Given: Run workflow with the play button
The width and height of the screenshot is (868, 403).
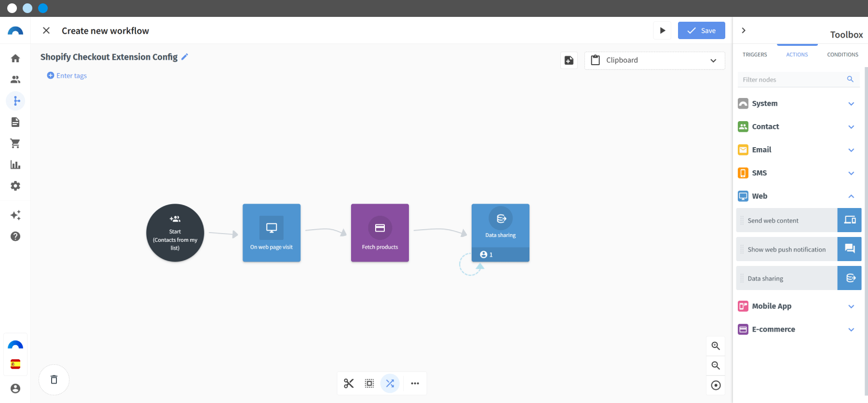Looking at the screenshot, I should tap(662, 30).
